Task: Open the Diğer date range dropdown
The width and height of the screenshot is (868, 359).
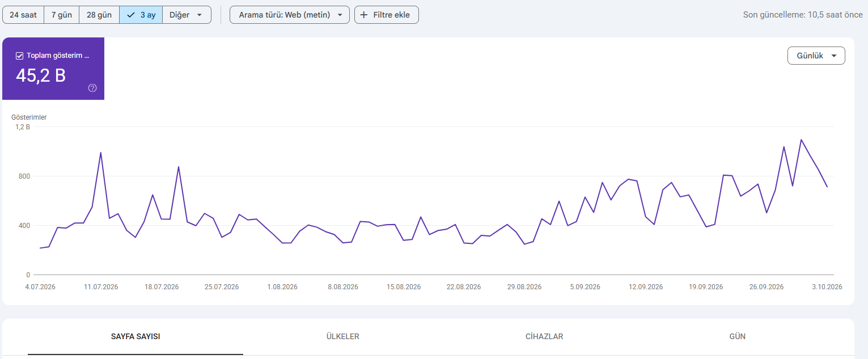Action: pos(187,15)
